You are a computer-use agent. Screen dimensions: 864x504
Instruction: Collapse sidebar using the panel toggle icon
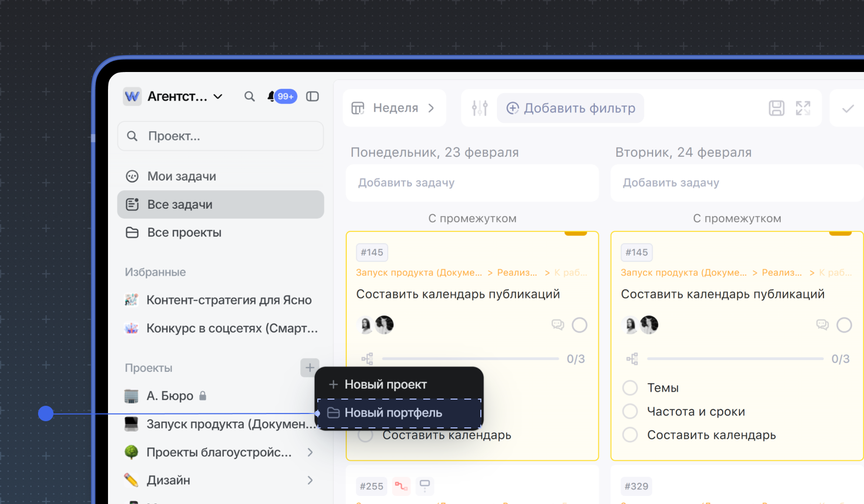(x=312, y=97)
